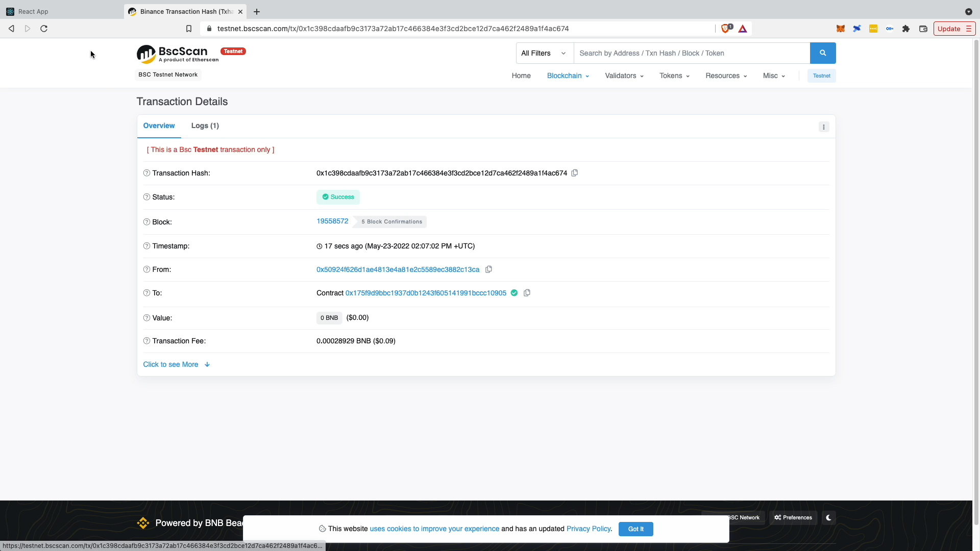The width and height of the screenshot is (980, 551).
Task: Open uses cookies to improve experience link
Action: tap(434, 529)
